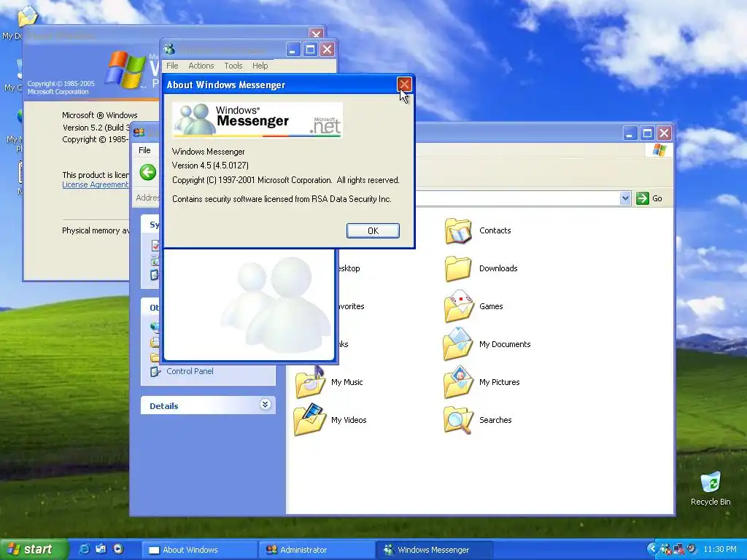Maximize the Explorer window
This screenshot has height=560, width=747.
(647, 133)
